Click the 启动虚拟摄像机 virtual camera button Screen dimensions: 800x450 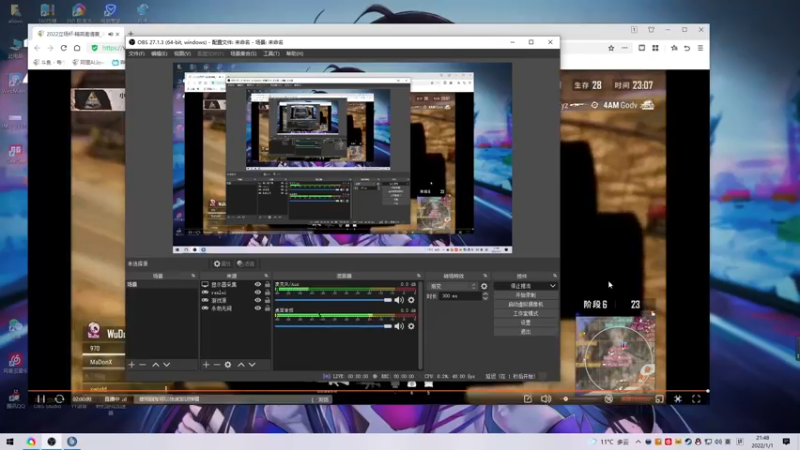tap(526, 305)
